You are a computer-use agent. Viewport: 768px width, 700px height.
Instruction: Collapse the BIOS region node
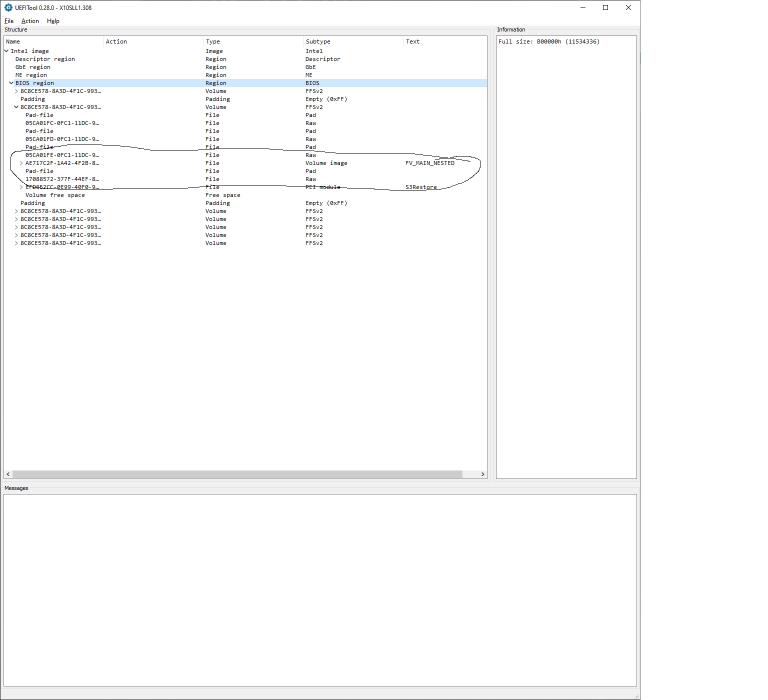(11, 83)
